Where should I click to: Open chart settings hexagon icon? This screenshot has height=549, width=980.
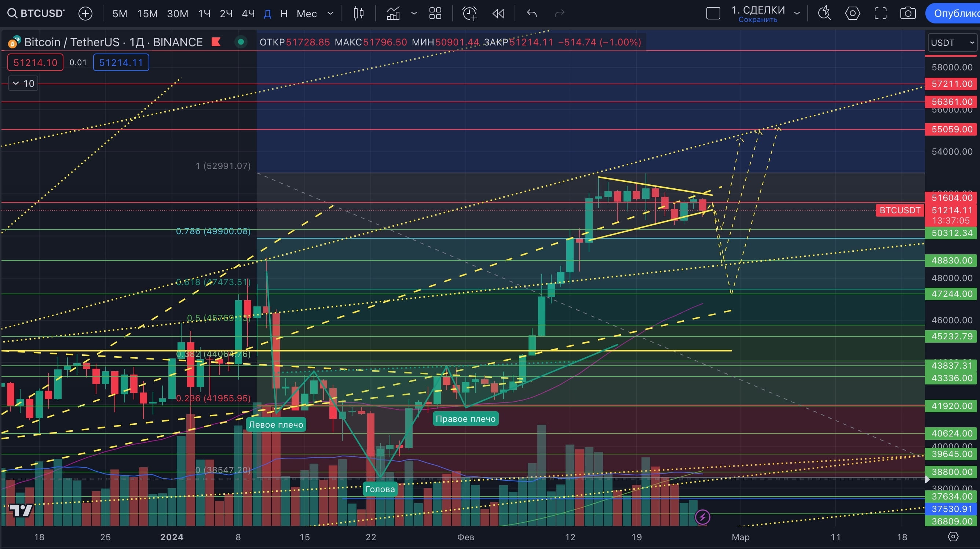coord(852,14)
